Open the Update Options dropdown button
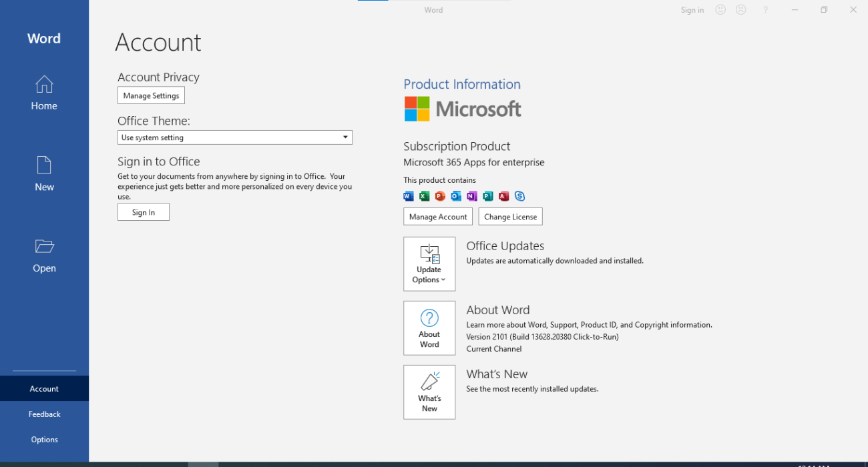The width and height of the screenshot is (868, 467). (429, 264)
